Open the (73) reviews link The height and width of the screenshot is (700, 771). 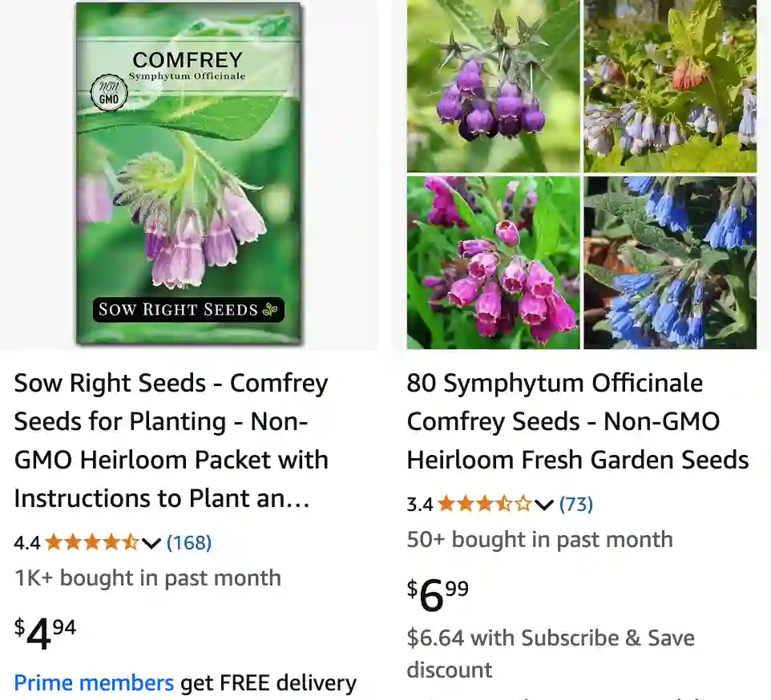575,504
